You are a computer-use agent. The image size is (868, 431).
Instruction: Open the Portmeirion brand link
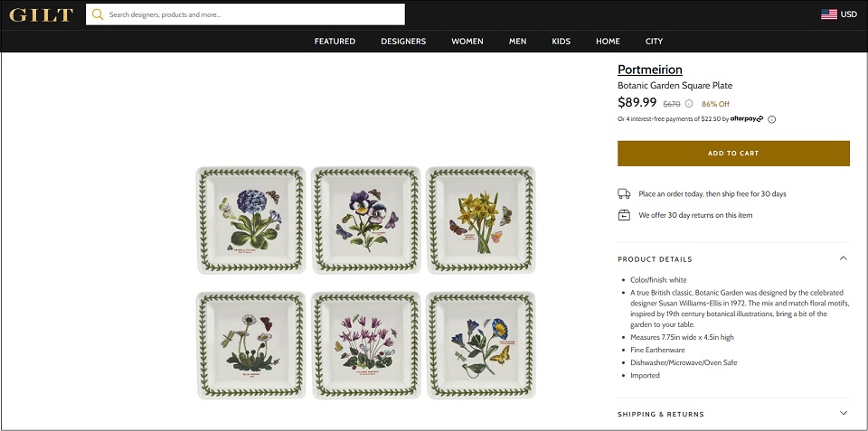pyautogui.click(x=650, y=70)
